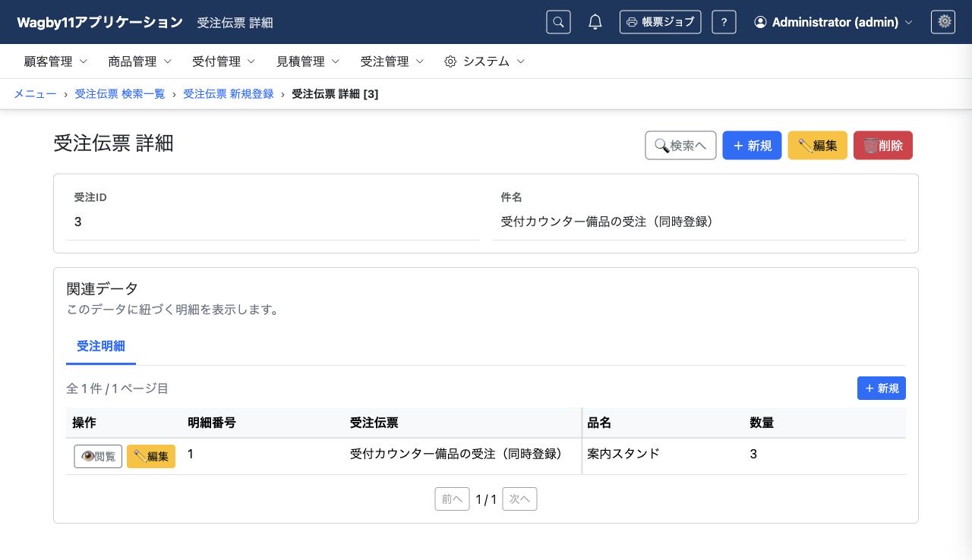
Task: Expand the 受付管理 menu
Action: click(x=224, y=61)
